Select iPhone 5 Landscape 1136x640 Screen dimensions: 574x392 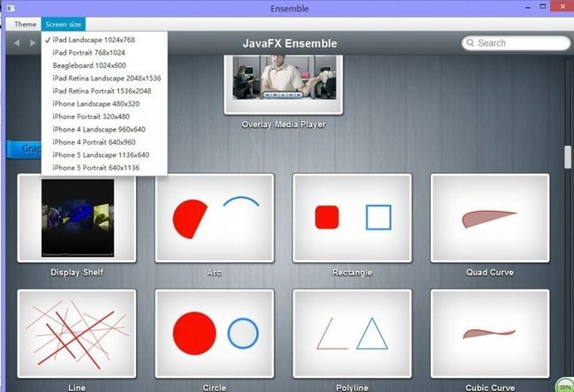104,155
